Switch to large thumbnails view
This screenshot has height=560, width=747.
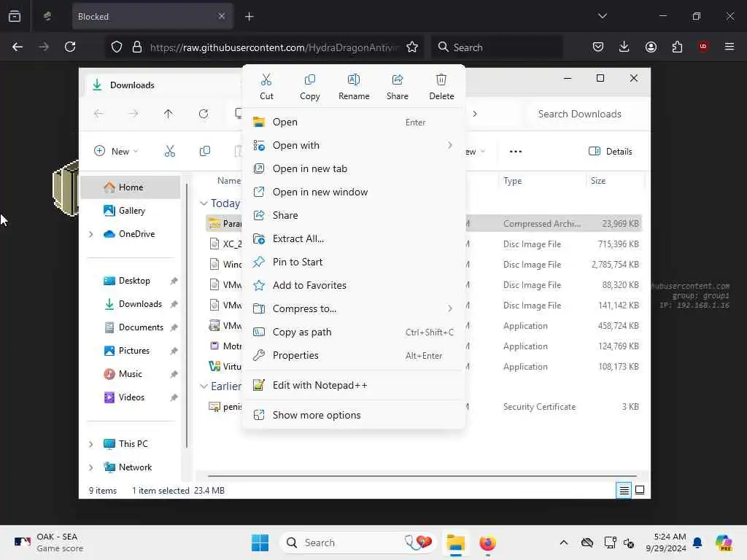tap(640, 491)
